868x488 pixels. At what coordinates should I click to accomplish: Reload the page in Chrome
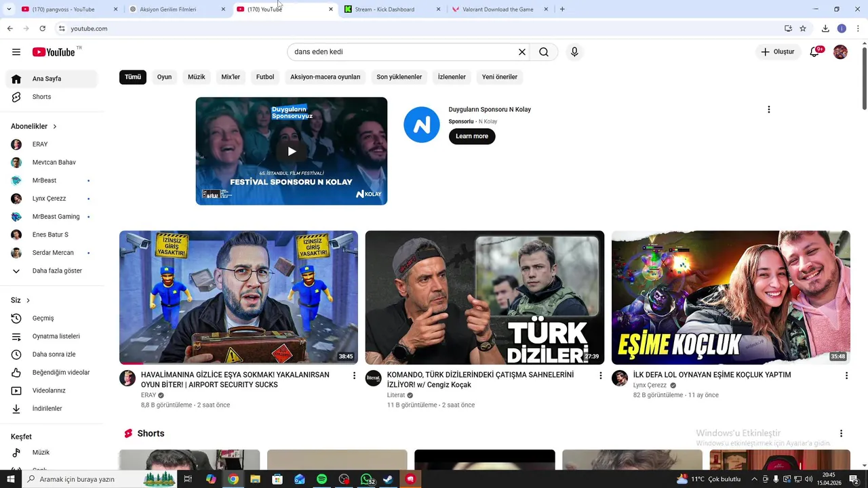[x=42, y=28]
